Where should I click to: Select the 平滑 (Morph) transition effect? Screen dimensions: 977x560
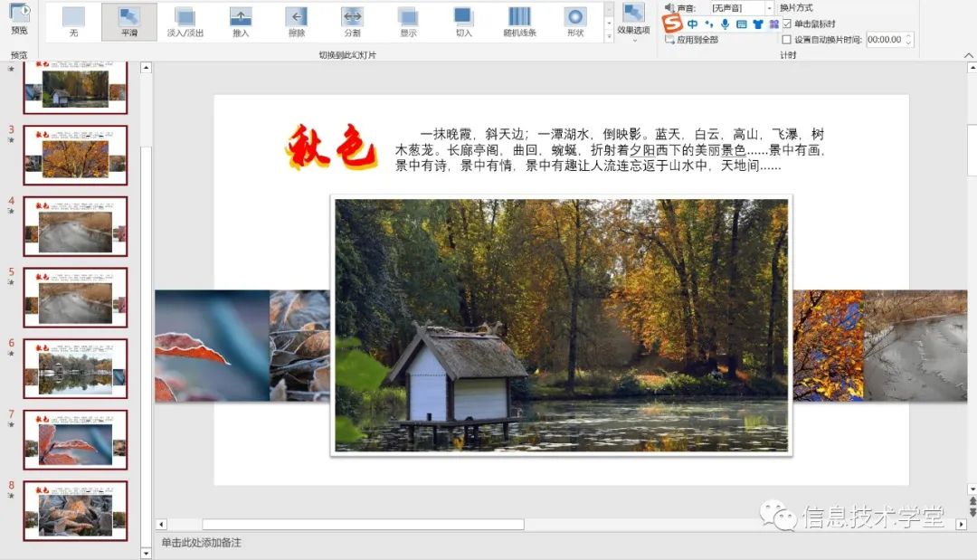coord(127,20)
